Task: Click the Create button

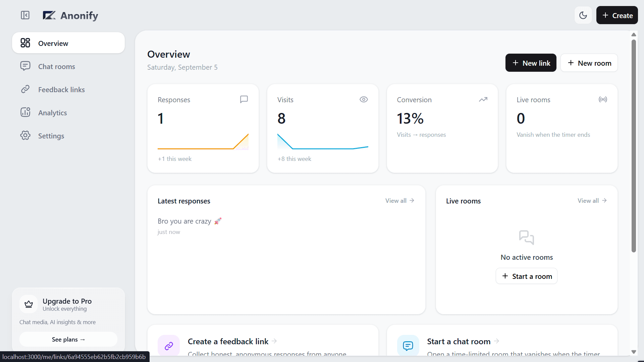Action: tap(617, 15)
